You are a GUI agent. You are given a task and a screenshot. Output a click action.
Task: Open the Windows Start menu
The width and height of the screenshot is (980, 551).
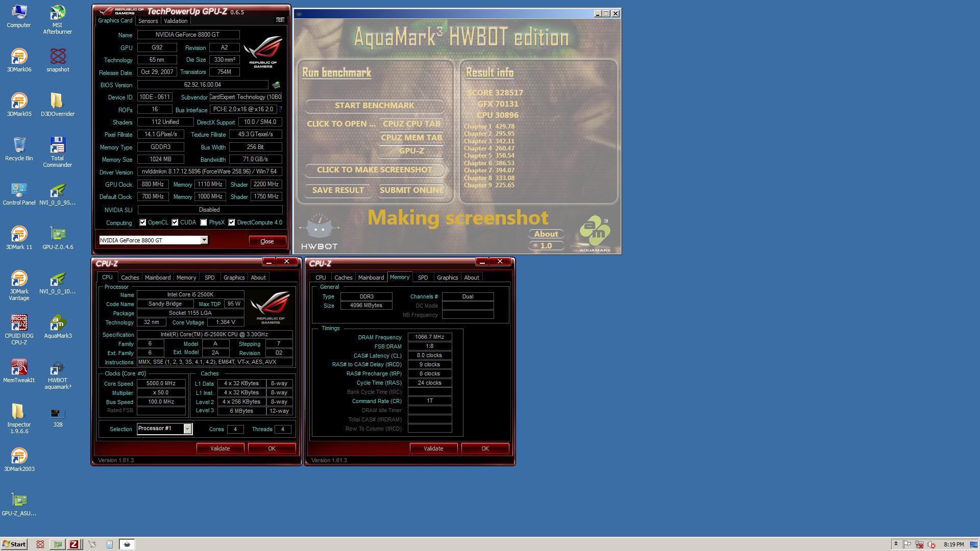coord(14,544)
